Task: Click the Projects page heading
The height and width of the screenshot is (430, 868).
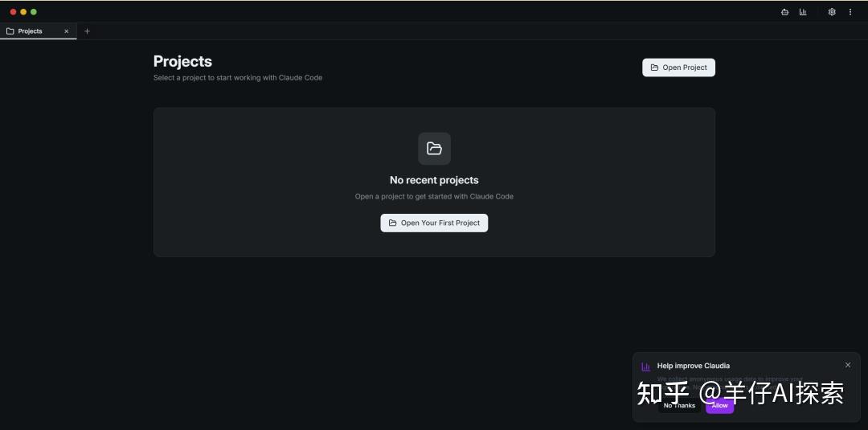Action: [182, 61]
